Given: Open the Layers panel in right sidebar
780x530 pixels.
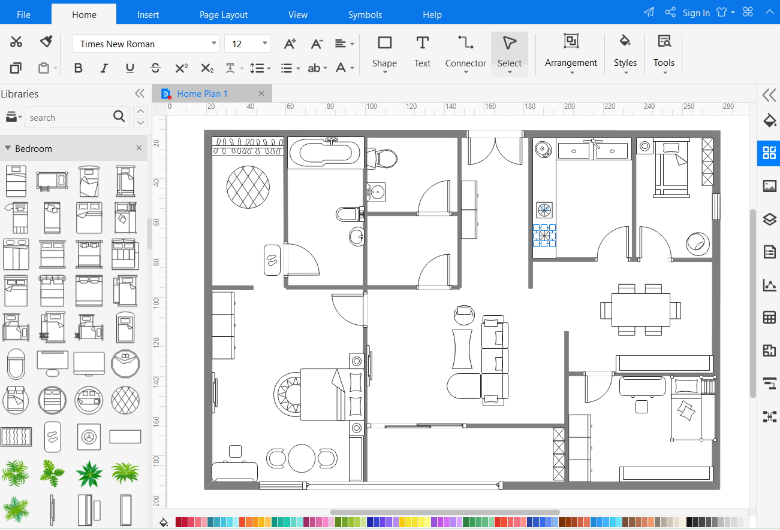Looking at the screenshot, I should coord(769,219).
